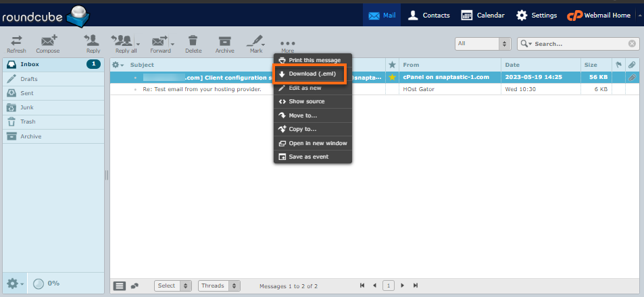644x297 pixels.
Task: Click into the Search field
Action: 580,43
